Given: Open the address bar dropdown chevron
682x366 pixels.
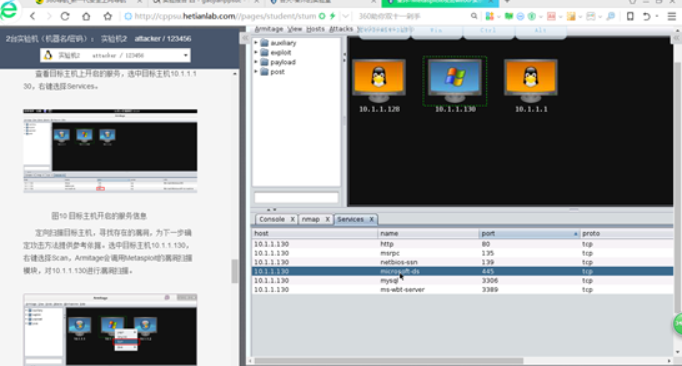Looking at the screenshot, I should coord(345,17).
